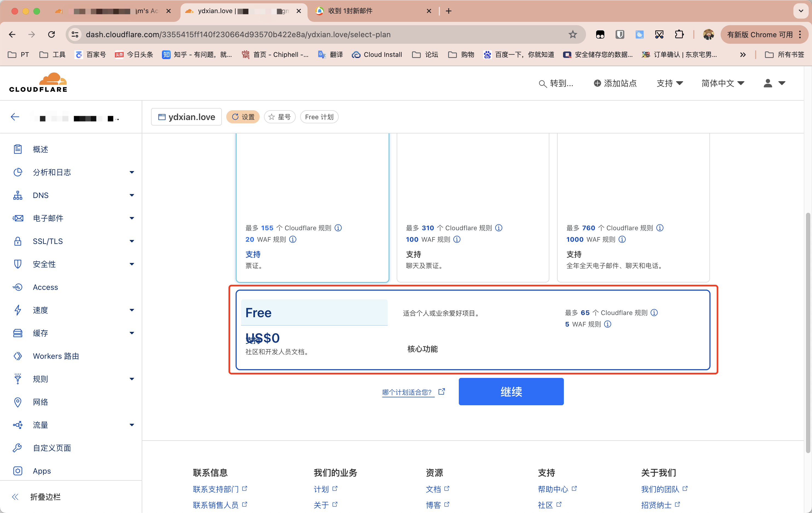This screenshot has width=812, height=513.
Task: Click the 速度 (Speed) panel icon
Action: click(18, 310)
